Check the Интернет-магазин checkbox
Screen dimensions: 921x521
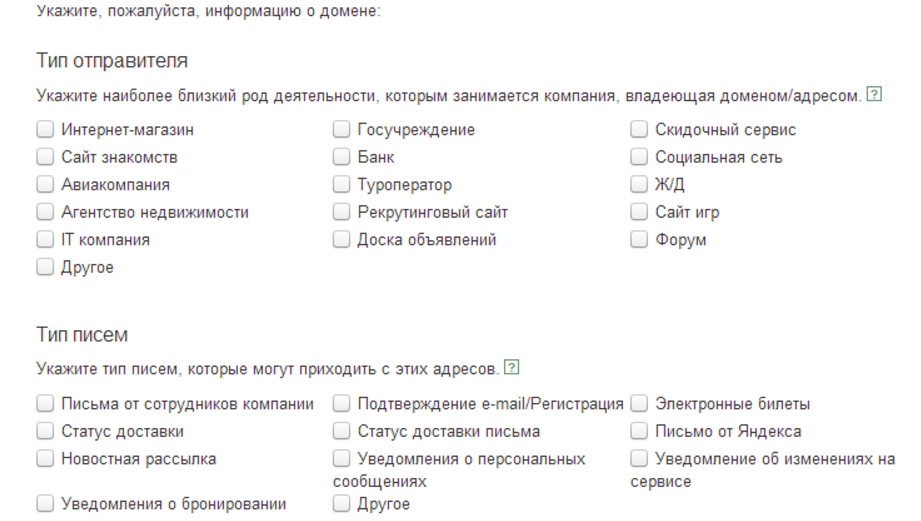point(45,130)
